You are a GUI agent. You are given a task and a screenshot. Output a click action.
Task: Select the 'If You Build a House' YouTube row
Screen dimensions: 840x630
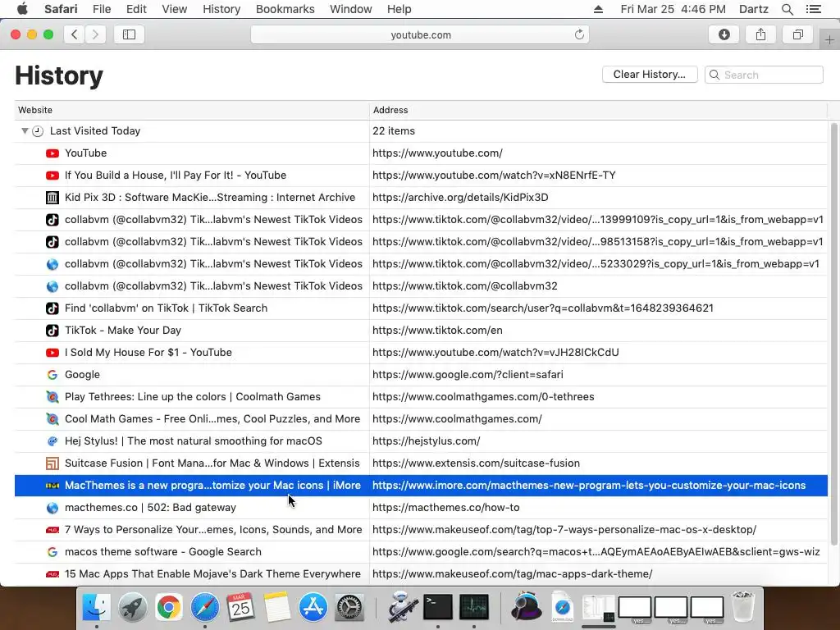[421, 176]
